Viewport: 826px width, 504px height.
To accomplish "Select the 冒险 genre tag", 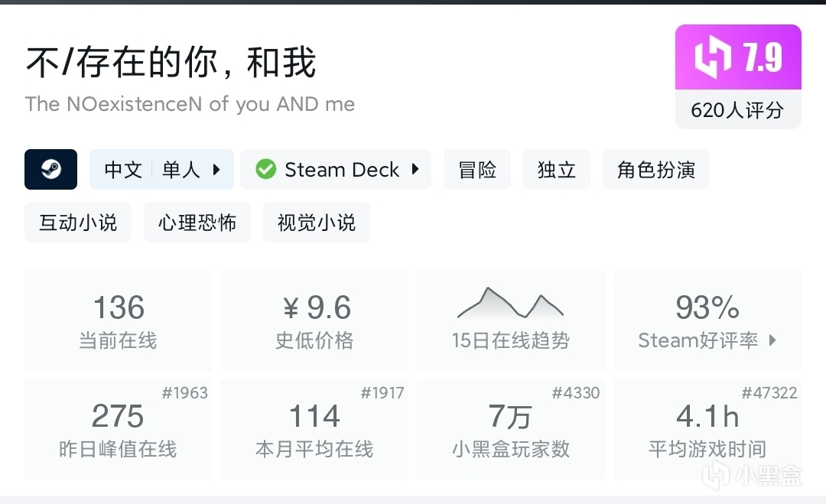I will [x=477, y=169].
